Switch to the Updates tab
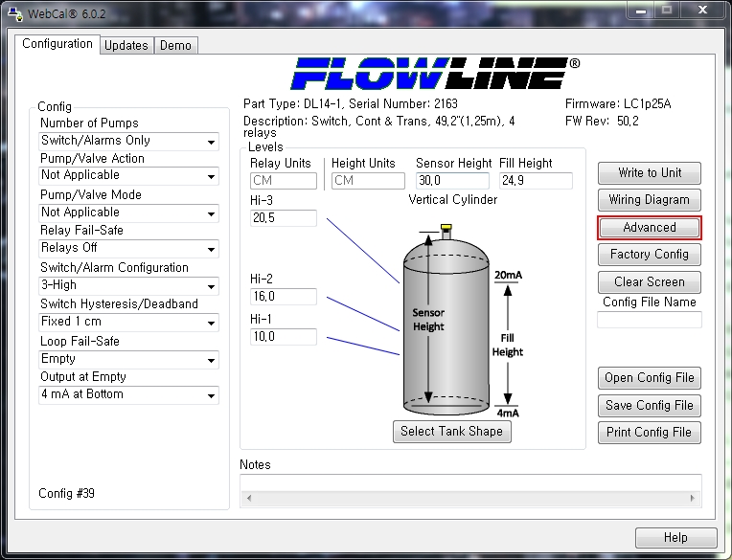Image resolution: width=732 pixels, height=560 pixels. [x=126, y=45]
